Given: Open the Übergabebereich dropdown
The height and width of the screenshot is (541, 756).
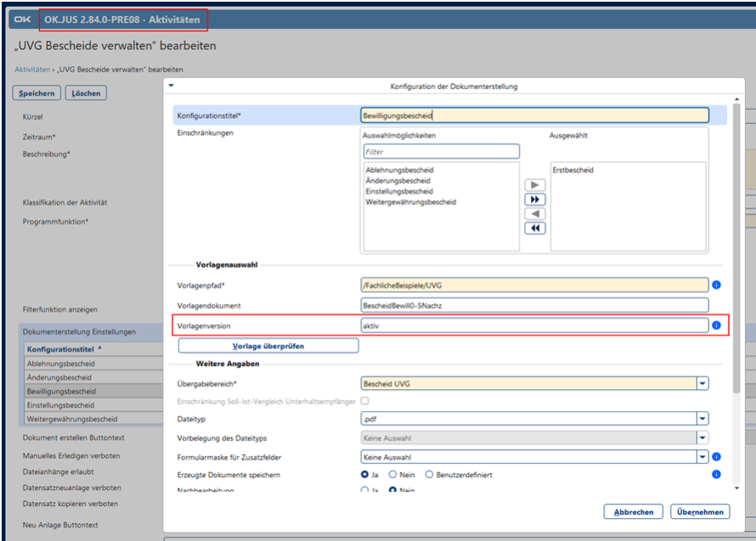Looking at the screenshot, I should tap(702, 384).
